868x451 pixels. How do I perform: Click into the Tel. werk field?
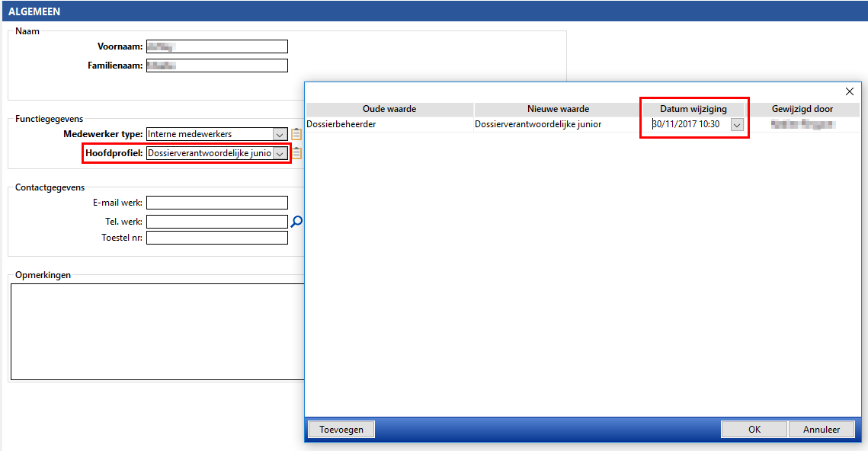[217, 222]
